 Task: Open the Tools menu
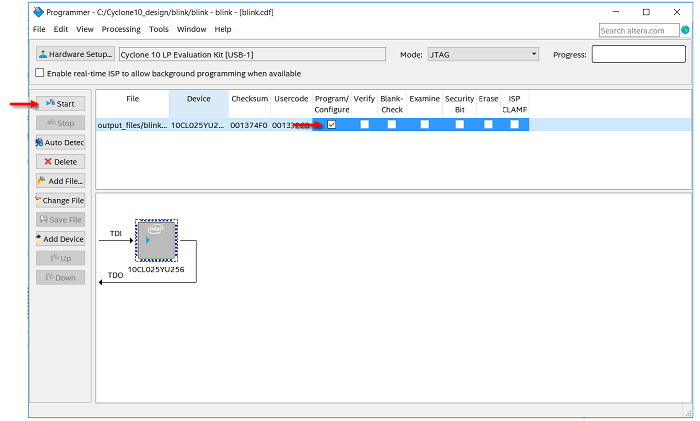[x=159, y=29]
